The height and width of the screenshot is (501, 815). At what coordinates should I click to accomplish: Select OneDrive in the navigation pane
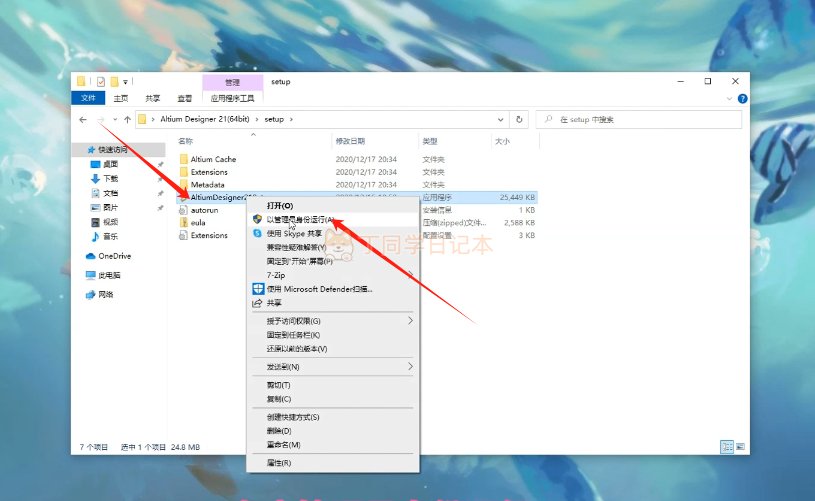pyautogui.click(x=108, y=256)
